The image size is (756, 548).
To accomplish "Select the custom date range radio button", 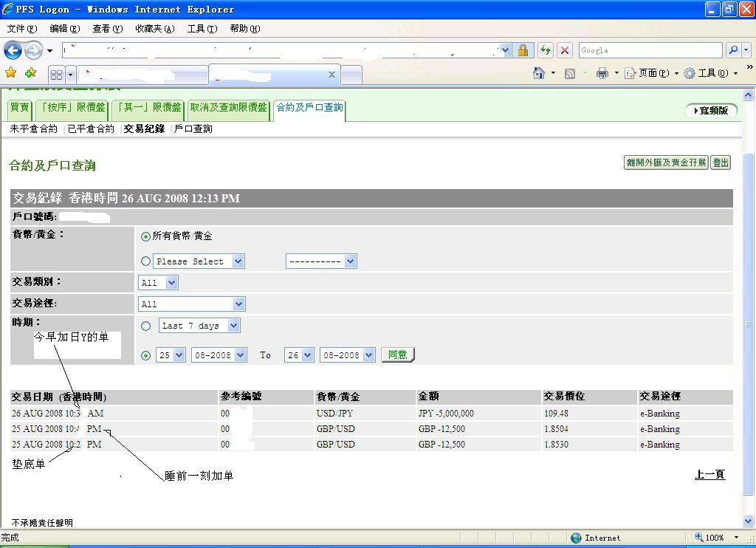I will pyautogui.click(x=145, y=355).
